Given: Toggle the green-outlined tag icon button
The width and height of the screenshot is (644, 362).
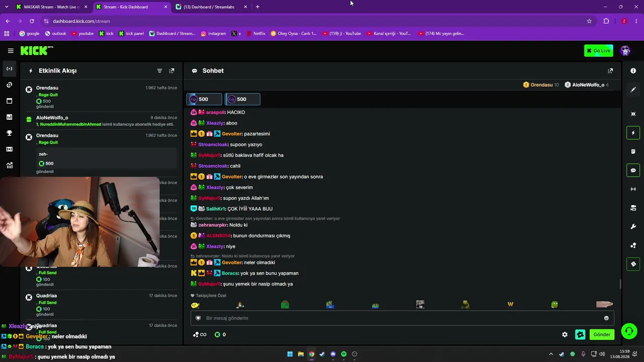Looking at the screenshot, I should coord(633,264).
